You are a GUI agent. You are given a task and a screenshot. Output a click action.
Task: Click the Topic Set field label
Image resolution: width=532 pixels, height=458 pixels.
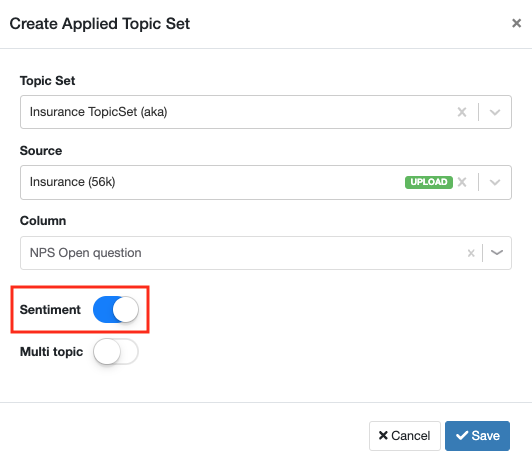click(48, 81)
